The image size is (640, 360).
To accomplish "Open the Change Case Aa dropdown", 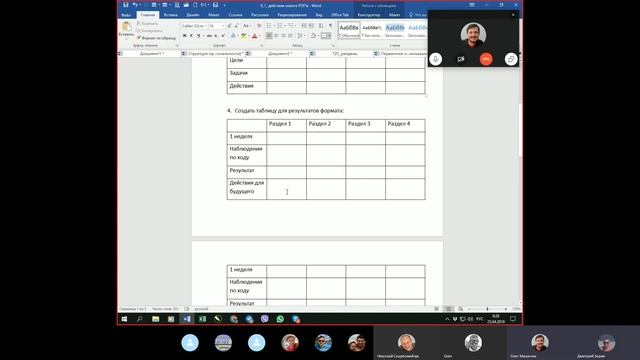I will 247,26.
